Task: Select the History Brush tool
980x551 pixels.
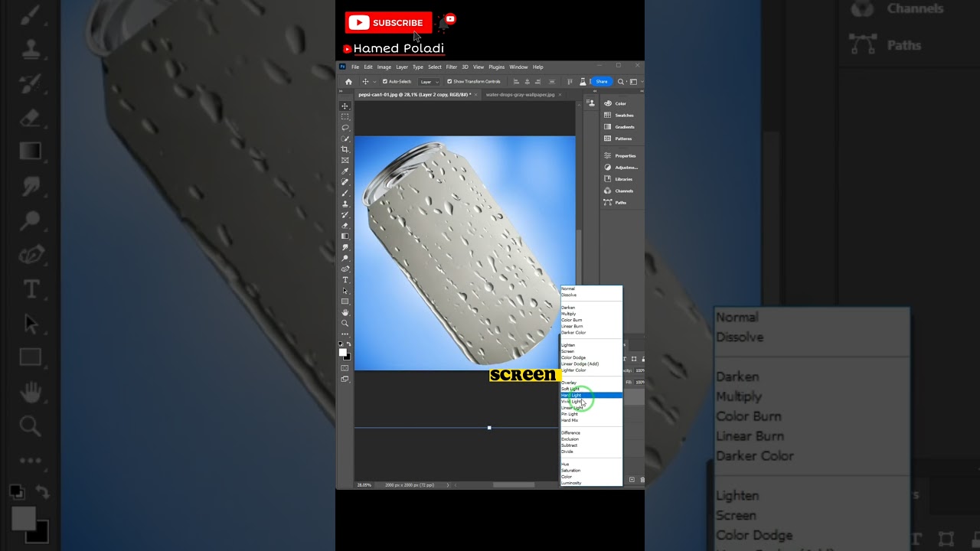Action: [345, 214]
